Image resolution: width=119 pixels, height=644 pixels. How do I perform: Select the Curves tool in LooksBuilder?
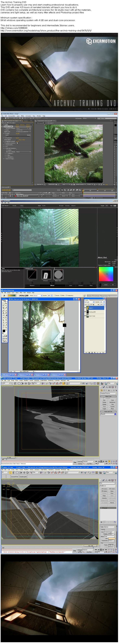pos(32,275)
